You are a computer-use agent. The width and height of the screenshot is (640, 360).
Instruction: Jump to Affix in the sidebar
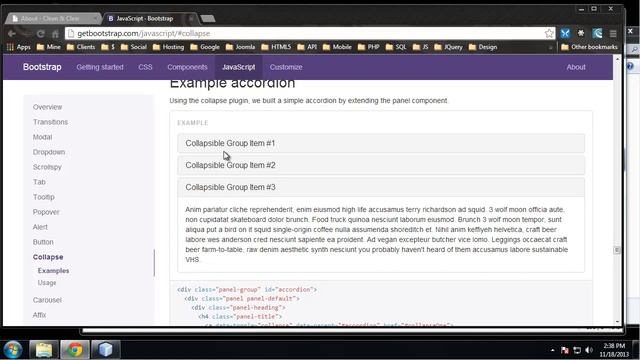coord(40,315)
